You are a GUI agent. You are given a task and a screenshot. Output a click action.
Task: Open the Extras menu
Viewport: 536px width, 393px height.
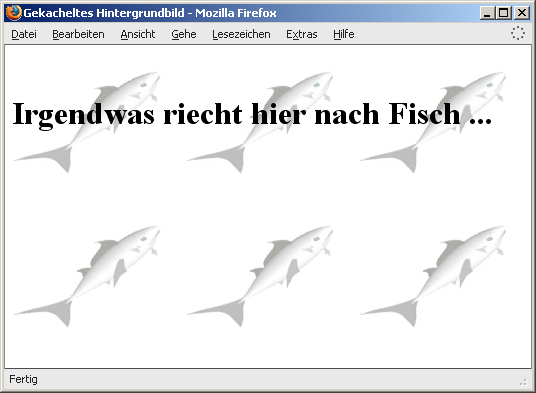pyautogui.click(x=302, y=34)
